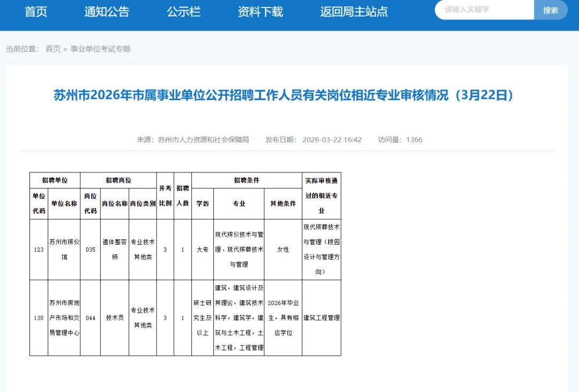Click the visit count 1366
The image size is (579, 392).
(x=414, y=140)
